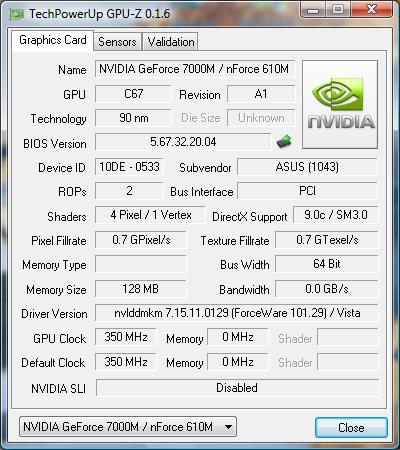Screen dimensions: 400x450
Task: Maximize the GPU-Z window
Action: click(x=338, y=10)
